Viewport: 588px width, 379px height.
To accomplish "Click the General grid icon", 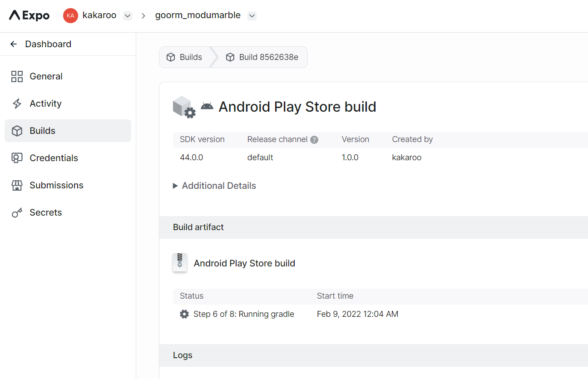I will click(17, 76).
